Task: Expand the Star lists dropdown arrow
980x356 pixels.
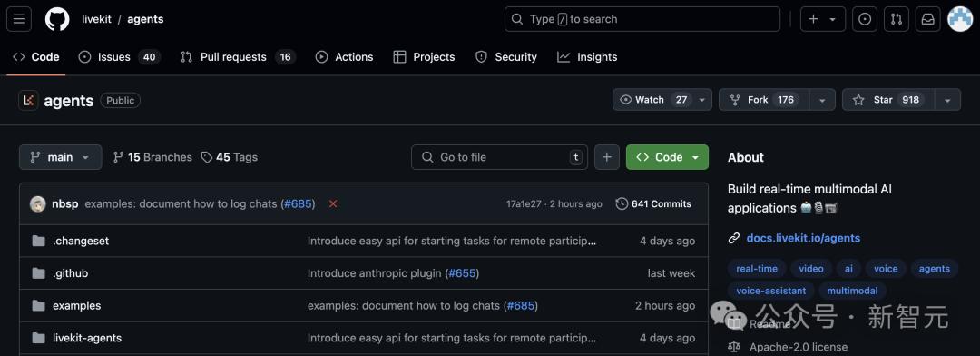Action: (947, 100)
